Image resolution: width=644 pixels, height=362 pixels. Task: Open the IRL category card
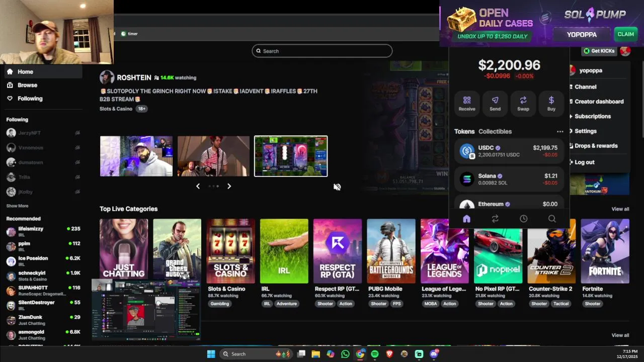tap(284, 251)
